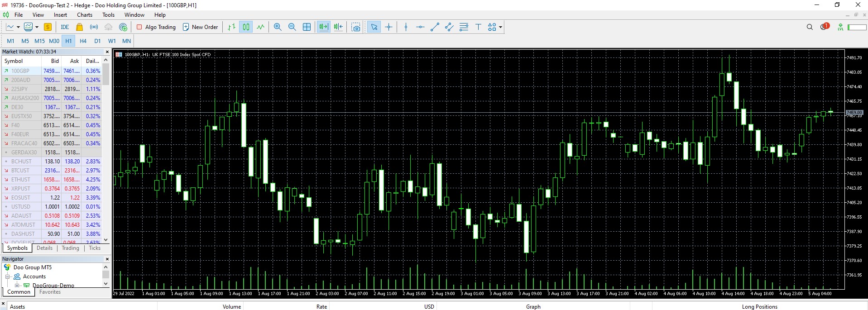Image resolution: width=868 pixels, height=310 pixels.
Task: Zoom in on the chart
Action: [x=278, y=27]
